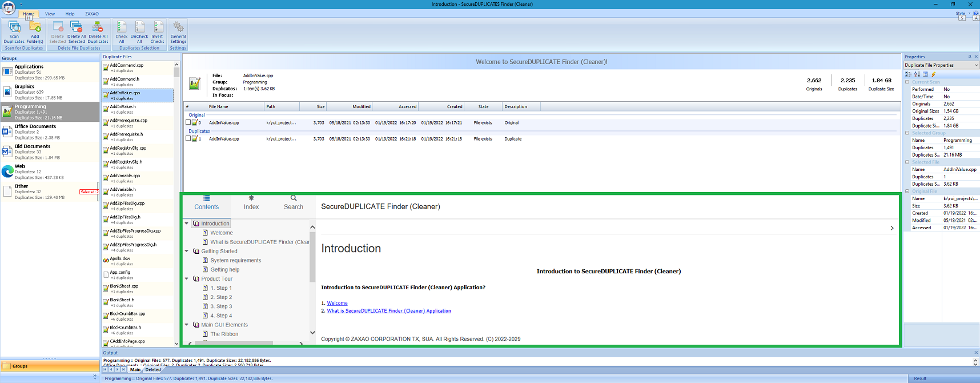Open the ZAXAO ribbon tab
Screen dimensions: 980x383
point(92,14)
